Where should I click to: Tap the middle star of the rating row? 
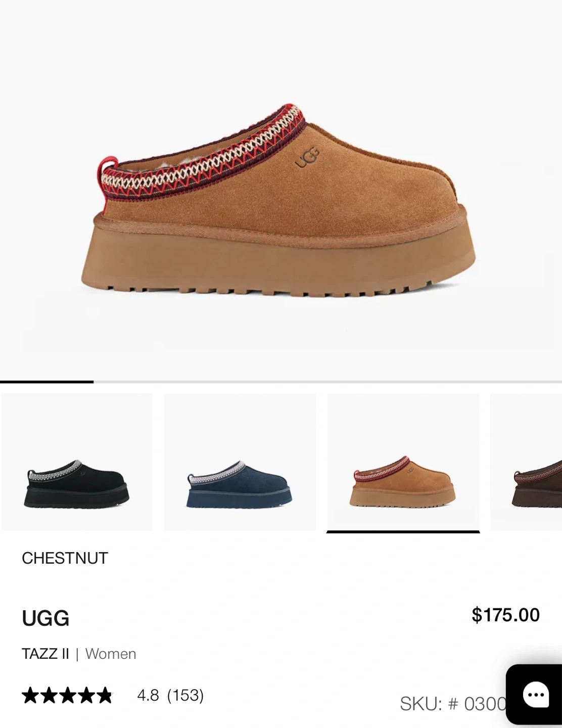[x=67, y=696]
